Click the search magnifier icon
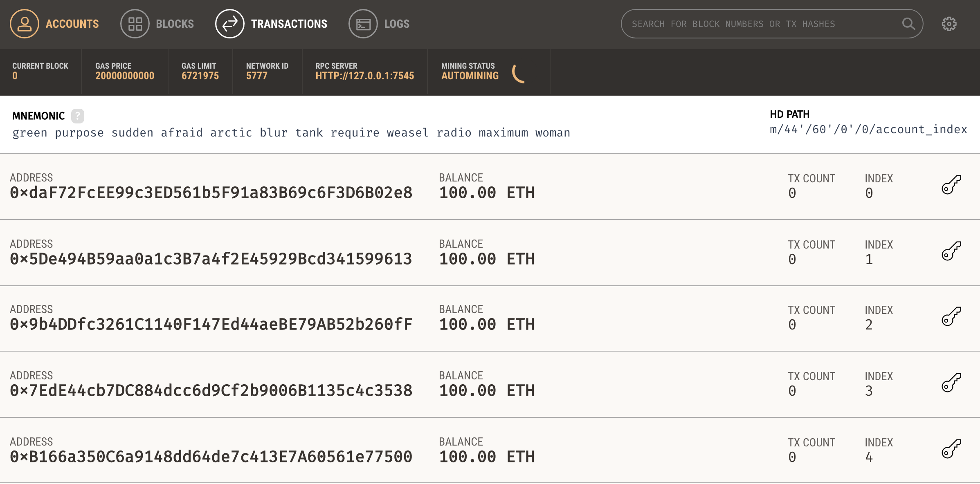Screen dimensions: 980x484 (x=909, y=23)
